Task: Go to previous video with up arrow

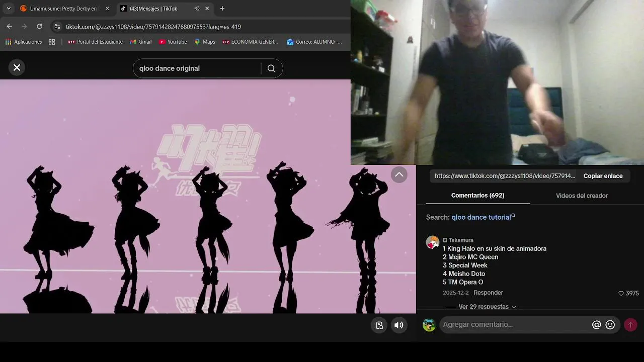Action: pos(399,175)
